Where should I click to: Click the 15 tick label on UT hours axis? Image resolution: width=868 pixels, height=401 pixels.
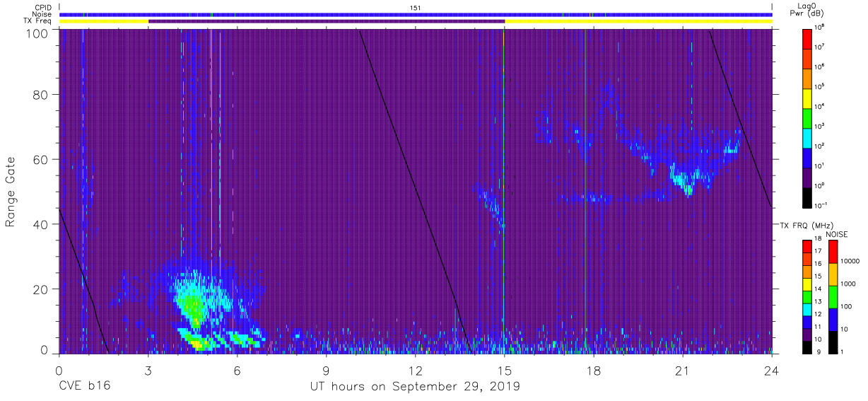(504, 370)
